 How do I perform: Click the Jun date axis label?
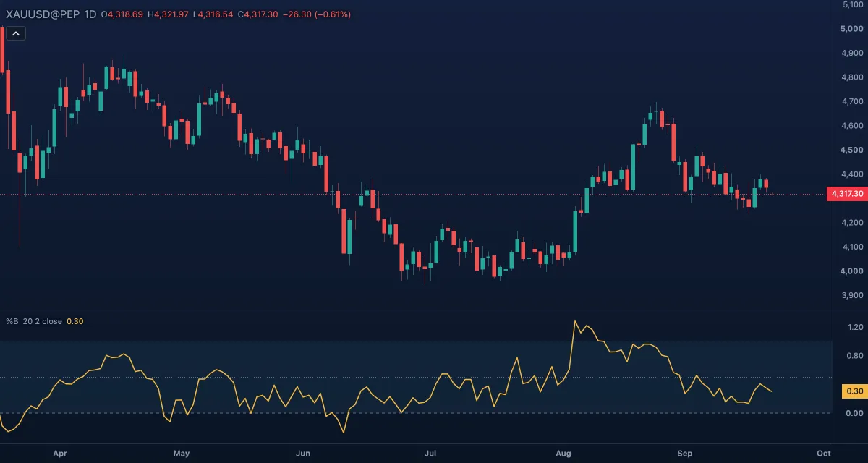(303, 454)
